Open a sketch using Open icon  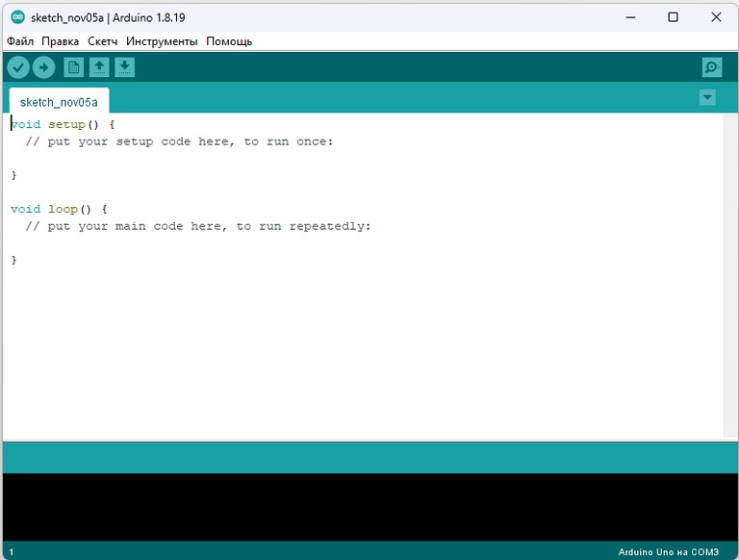[99, 66]
